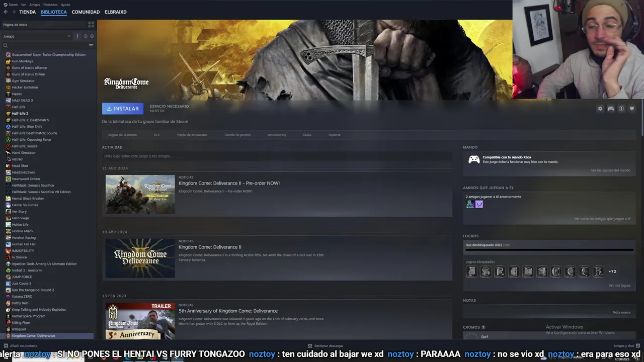The width and height of the screenshot is (644, 362).
Task: Open the Amigos menu
Action: [x=34, y=5]
